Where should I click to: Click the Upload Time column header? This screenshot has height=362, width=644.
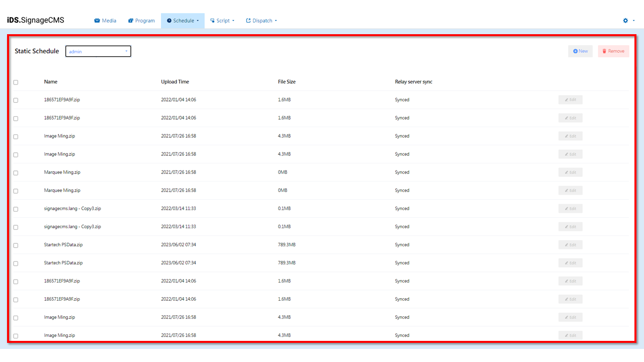click(x=175, y=82)
